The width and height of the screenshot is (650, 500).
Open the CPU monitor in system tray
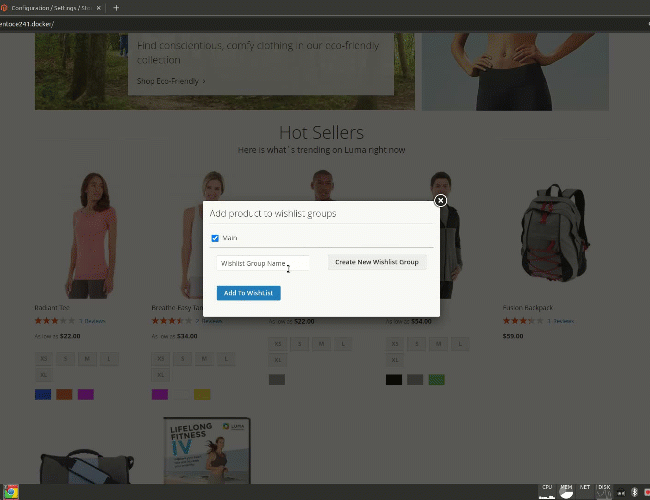(x=547, y=490)
